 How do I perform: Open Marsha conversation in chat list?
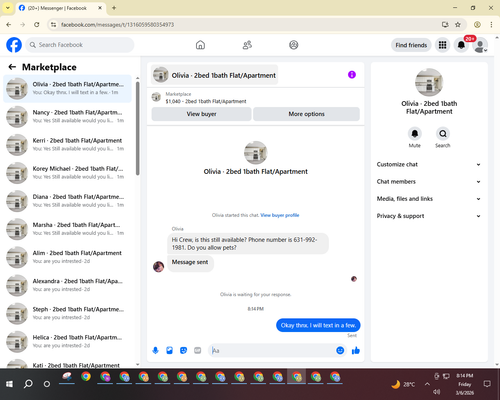tap(67, 229)
